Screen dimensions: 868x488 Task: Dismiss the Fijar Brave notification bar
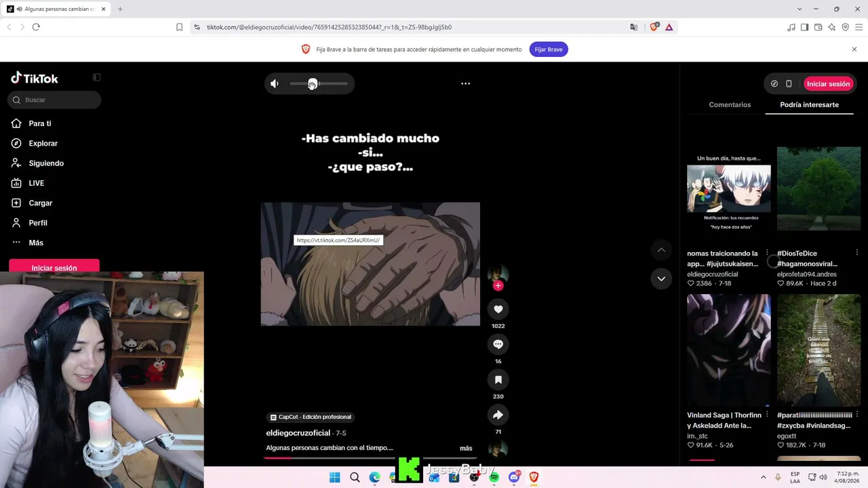(854, 49)
